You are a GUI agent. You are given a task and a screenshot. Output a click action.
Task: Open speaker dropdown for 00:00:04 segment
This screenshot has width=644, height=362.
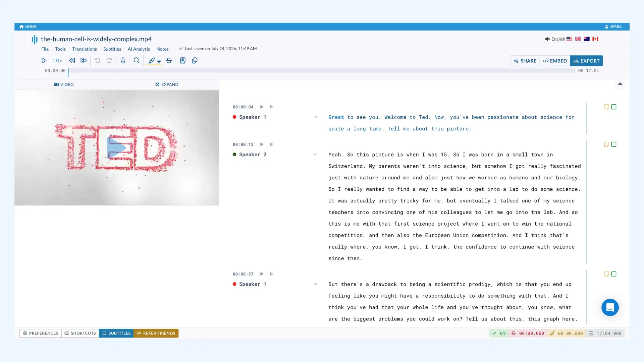click(315, 117)
